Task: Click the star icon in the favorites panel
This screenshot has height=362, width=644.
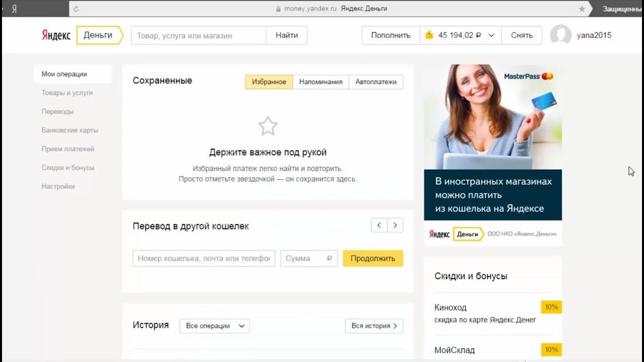Action: (268, 126)
